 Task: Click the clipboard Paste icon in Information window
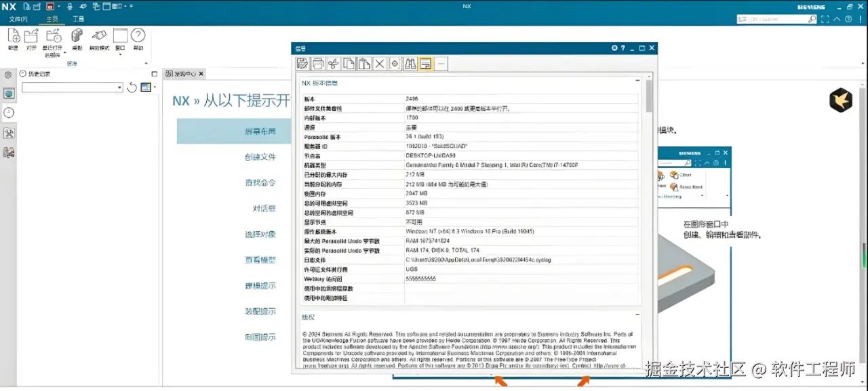364,64
